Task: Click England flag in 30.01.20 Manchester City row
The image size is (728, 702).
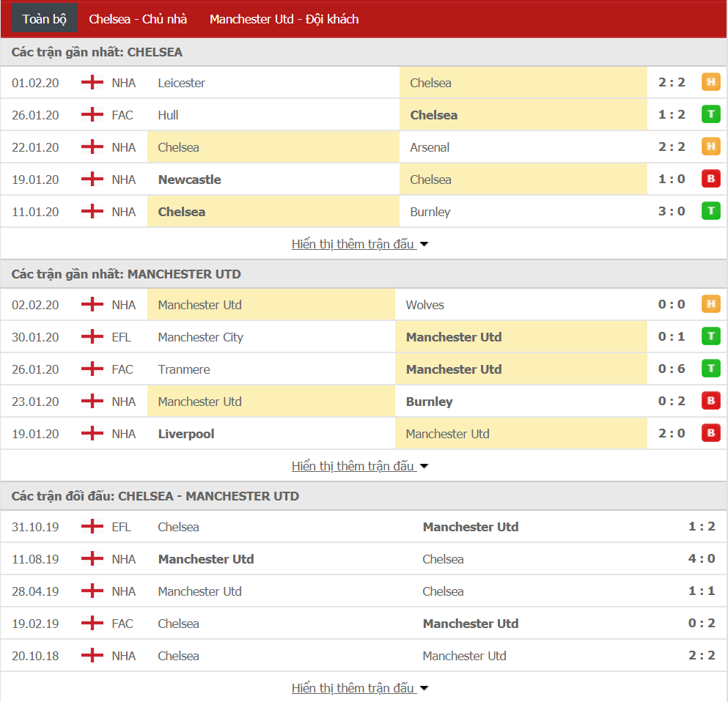Action: pyautogui.click(x=92, y=336)
